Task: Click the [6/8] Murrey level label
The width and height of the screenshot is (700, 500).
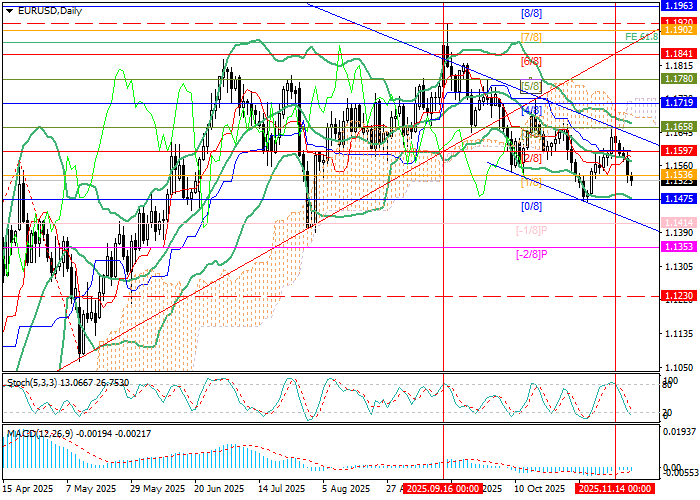Action: click(x=531, y=61)
